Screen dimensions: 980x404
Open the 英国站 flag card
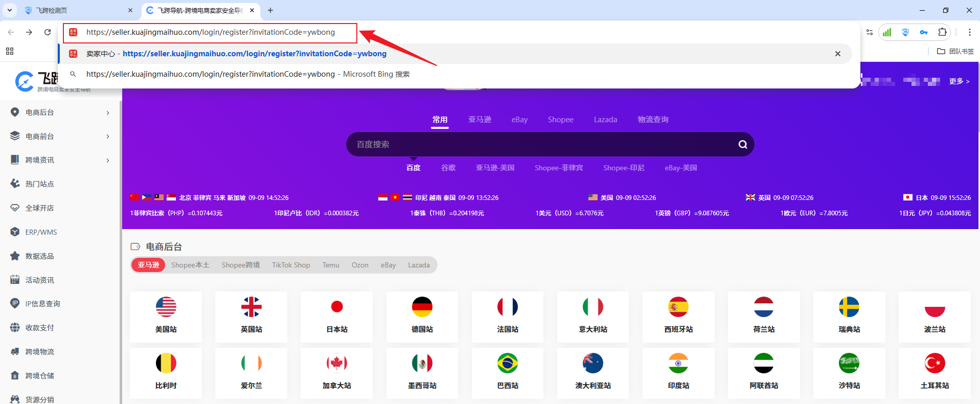[252, 317]
